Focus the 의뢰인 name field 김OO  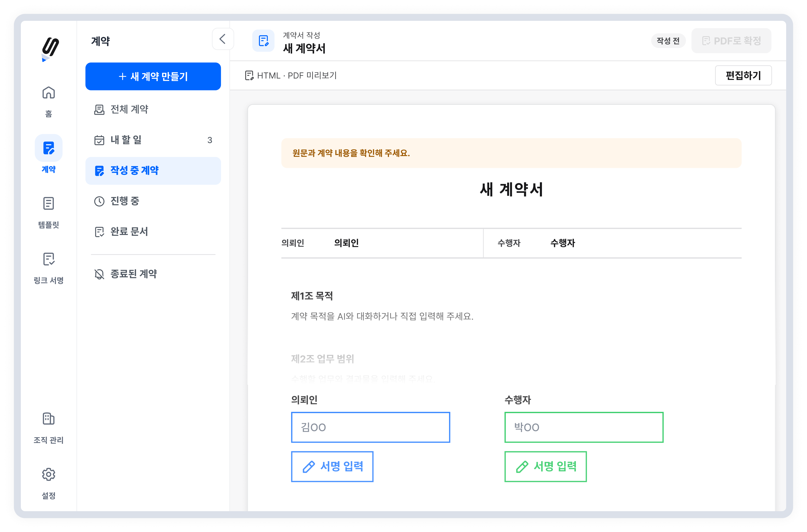[x=370, y=427]
